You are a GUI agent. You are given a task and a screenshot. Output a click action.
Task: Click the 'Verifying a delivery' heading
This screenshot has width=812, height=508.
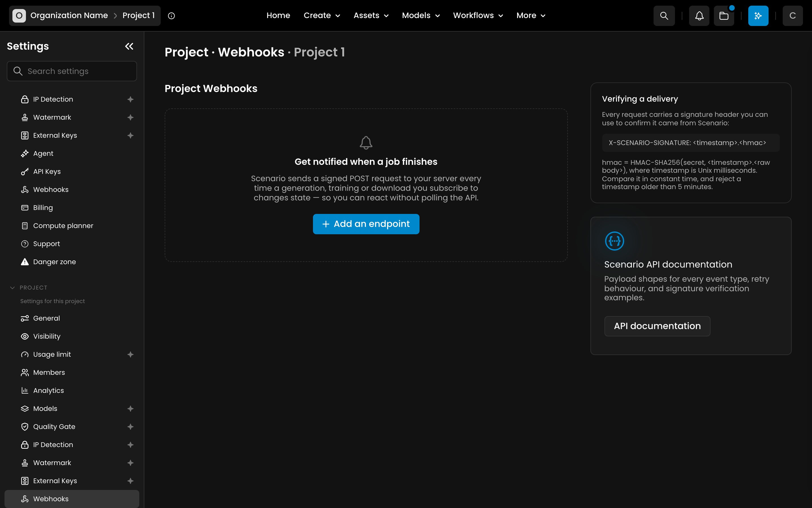pos(640,99)
